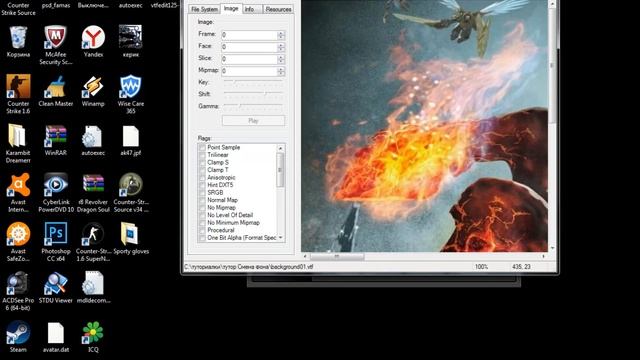The width and height of the screenshot is (640, 360).
Task: Launch McAfee Security Scan desktop icon
Action: [56, 45]
